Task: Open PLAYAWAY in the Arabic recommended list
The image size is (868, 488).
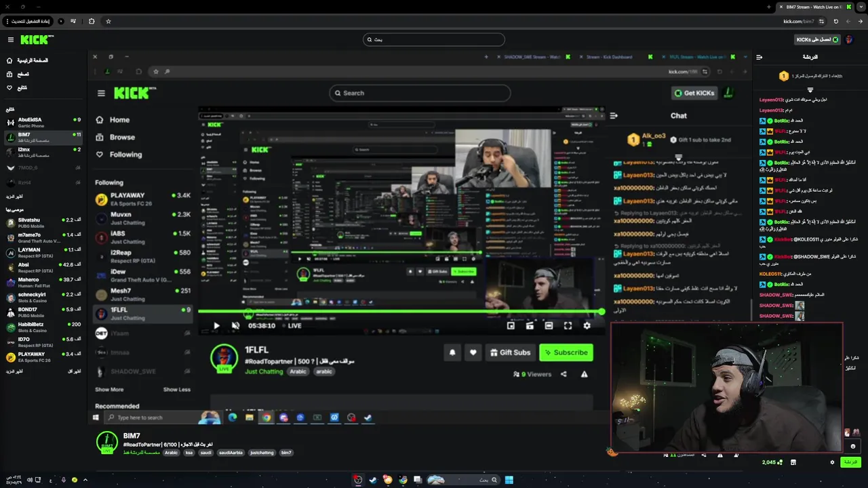Action: [x=43, y=357]
